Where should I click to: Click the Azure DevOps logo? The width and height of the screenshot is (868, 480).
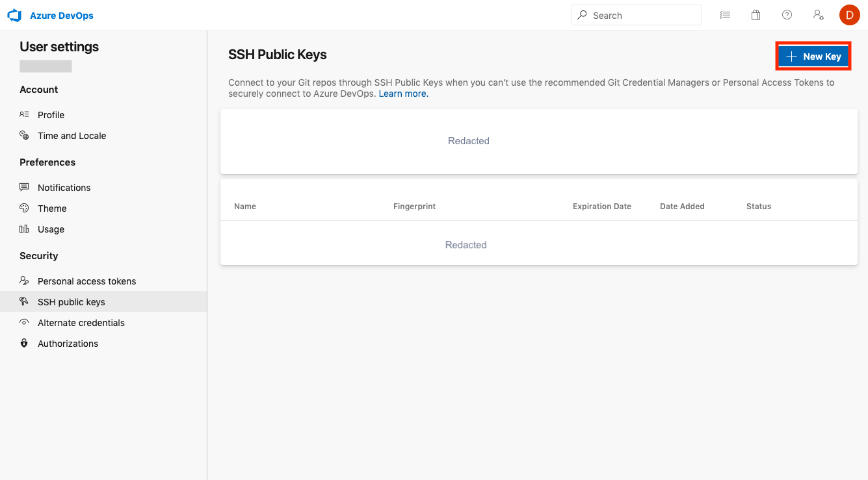[14, 15]
